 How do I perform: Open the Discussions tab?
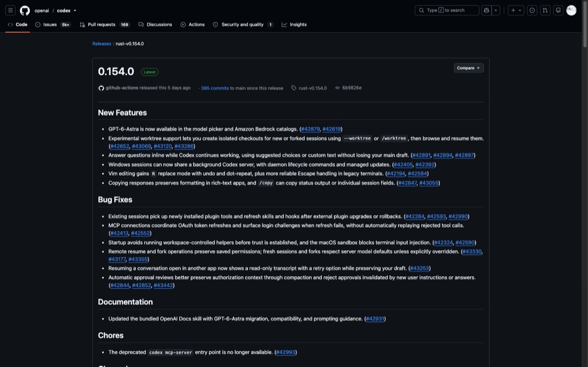click(x=155, y=25)
